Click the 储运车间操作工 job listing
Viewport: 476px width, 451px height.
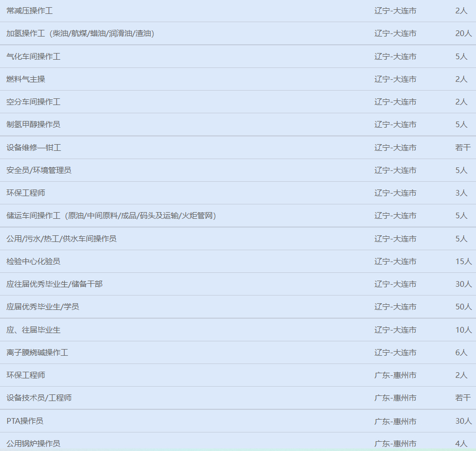pyautogui.click(x=111, y=216)
